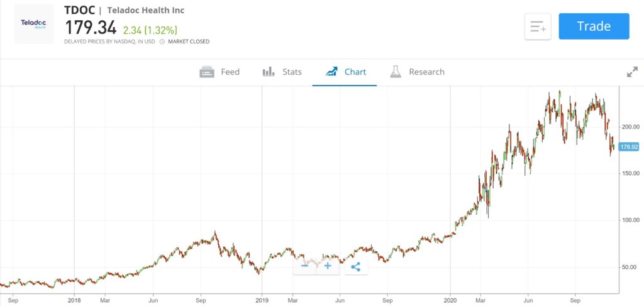Click the 200.00 price axis label
Viewport: 644px width, 306px height.
pyautogui.click(x=631, y=127)
